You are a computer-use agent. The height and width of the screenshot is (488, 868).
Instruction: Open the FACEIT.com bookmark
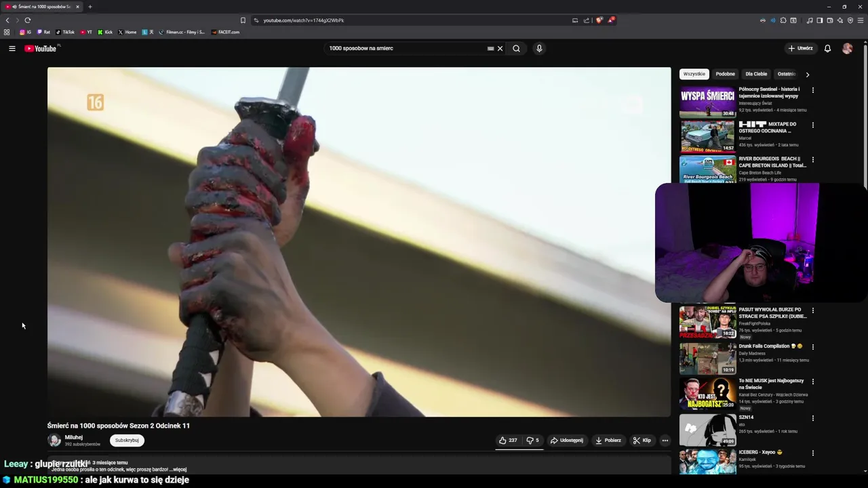coord(225,32)
